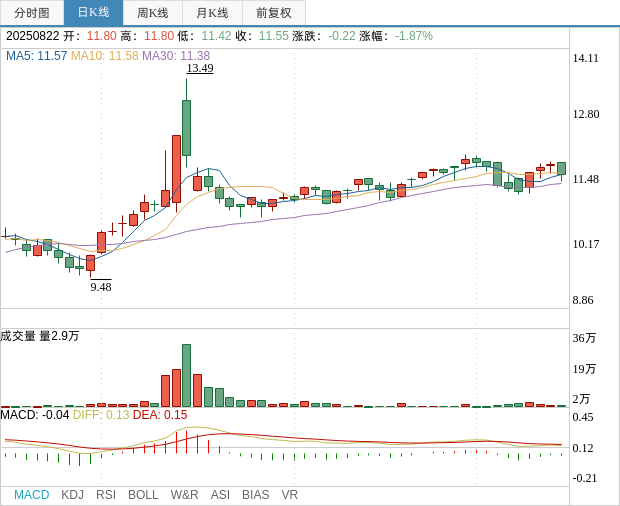The image size is (620, 506).
Task: Switch to the ASI indicator
Action: point(220,495)
